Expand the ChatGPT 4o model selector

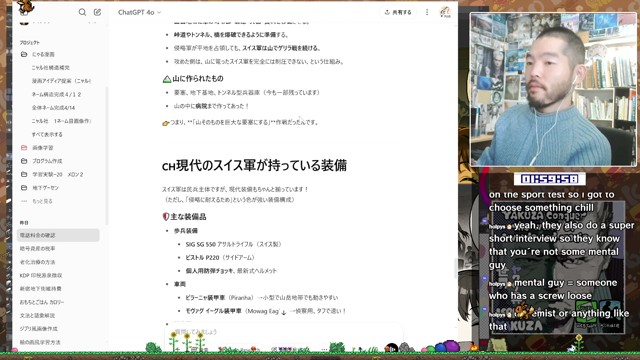140,13
